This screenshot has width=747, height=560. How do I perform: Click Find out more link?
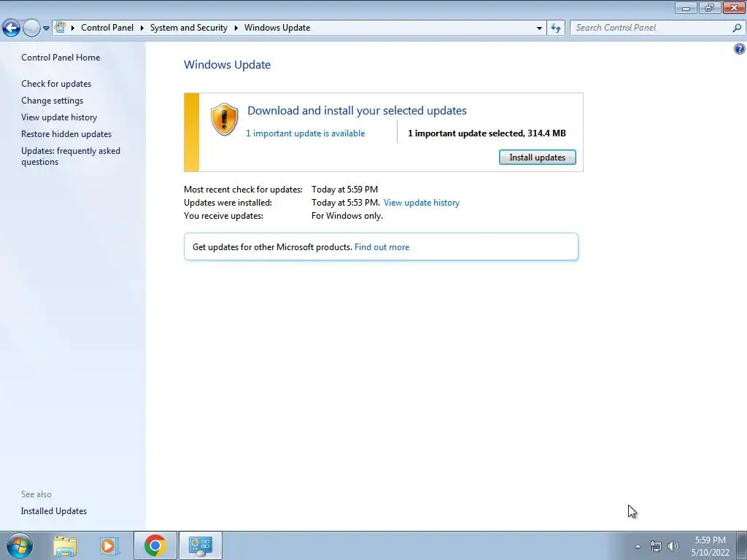click(x=382, y=247)
